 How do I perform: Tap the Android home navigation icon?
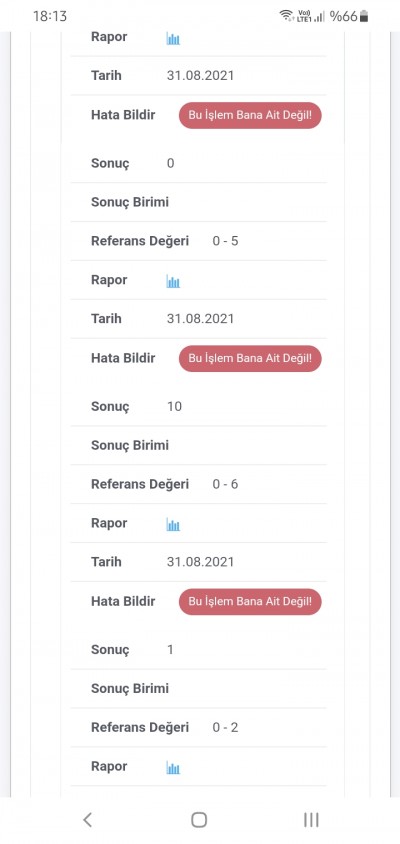[x=199, y=820]
